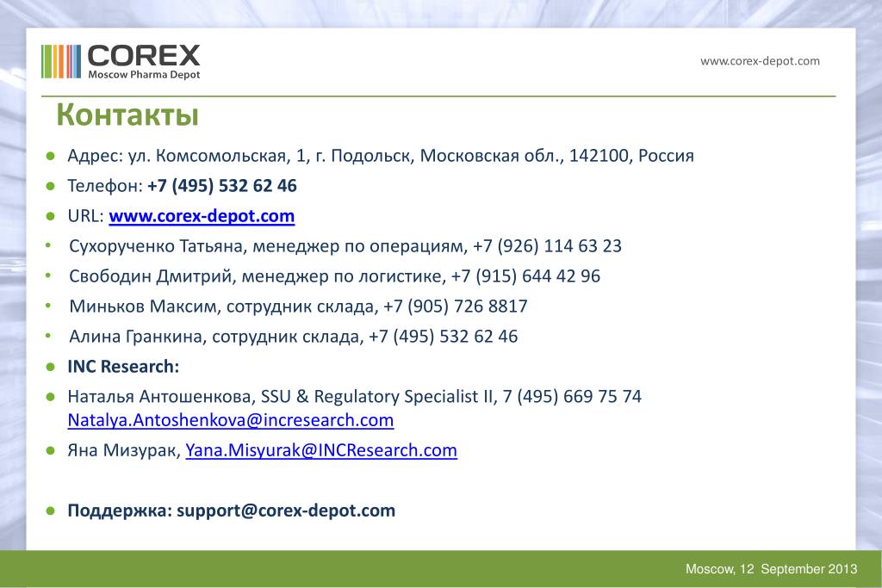This screenshot has height=588, width=882.
Task: Click the Алина Гранкина contact line
Action: 293,336
